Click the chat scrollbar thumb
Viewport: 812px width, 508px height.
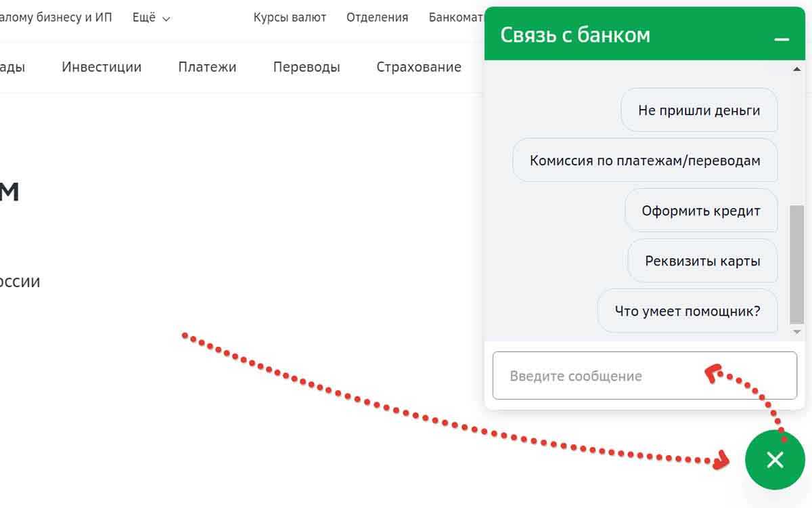coord(796,265)
